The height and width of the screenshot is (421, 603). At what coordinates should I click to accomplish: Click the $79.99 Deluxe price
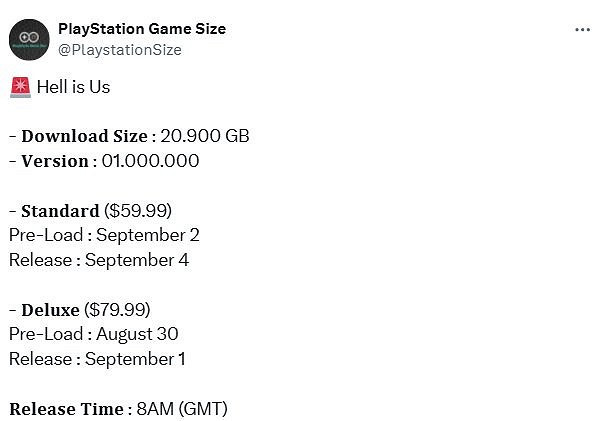pyautogui.click(x=118, y=309)
